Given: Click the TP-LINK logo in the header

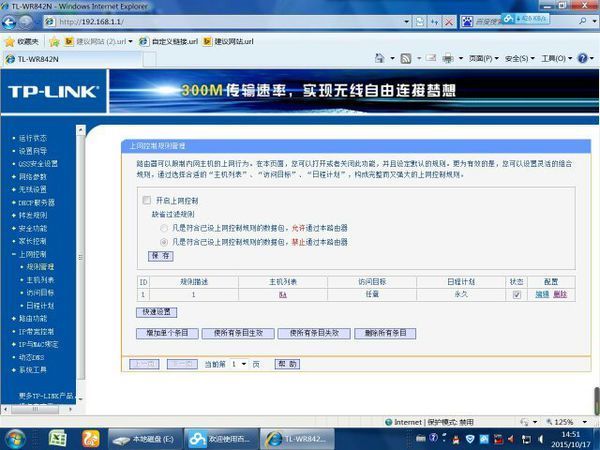Looking at the screenshot, I should 53,92.
